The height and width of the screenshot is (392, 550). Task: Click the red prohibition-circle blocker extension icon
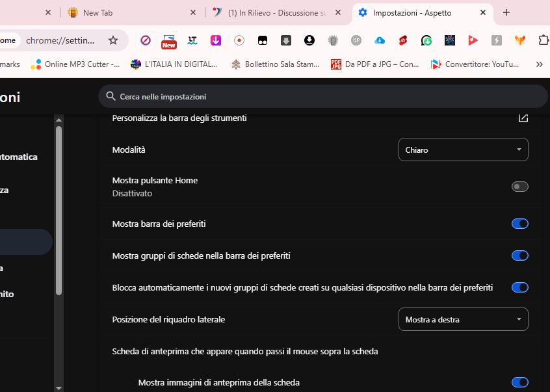(145, 41)
